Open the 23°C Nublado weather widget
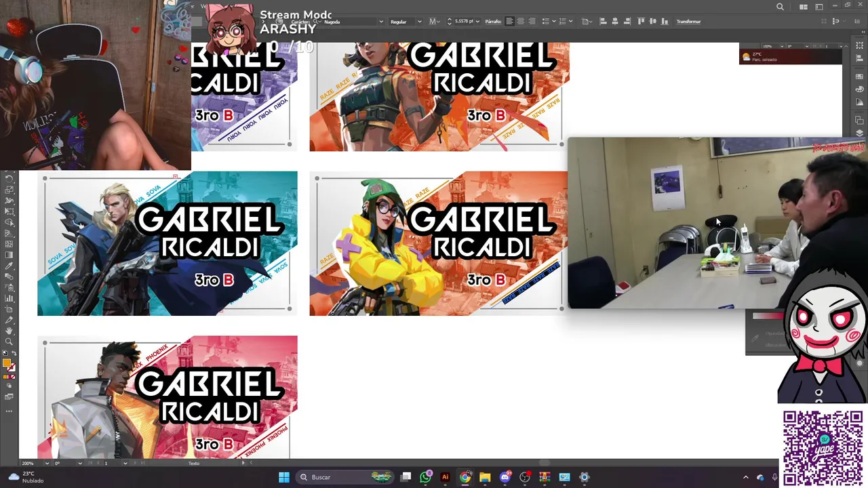 pos(24,477)
